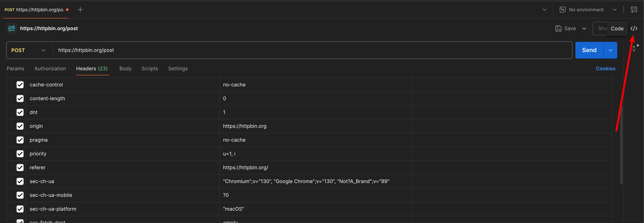Screen dimensions: 644x223
Task: Open the POST method dropdown
Action: (28, 50)
